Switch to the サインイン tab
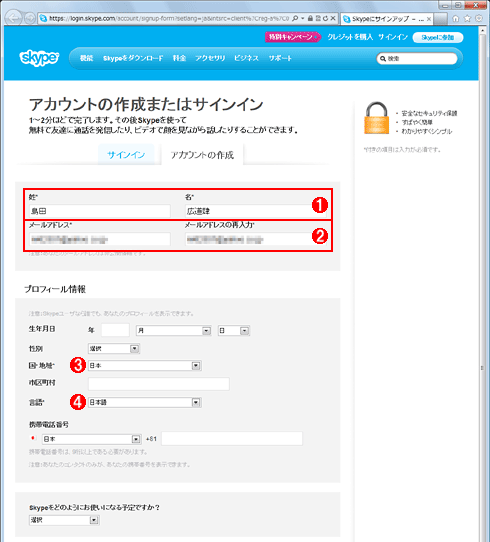This screenshot has height=542, width=490. click(126, 155)
